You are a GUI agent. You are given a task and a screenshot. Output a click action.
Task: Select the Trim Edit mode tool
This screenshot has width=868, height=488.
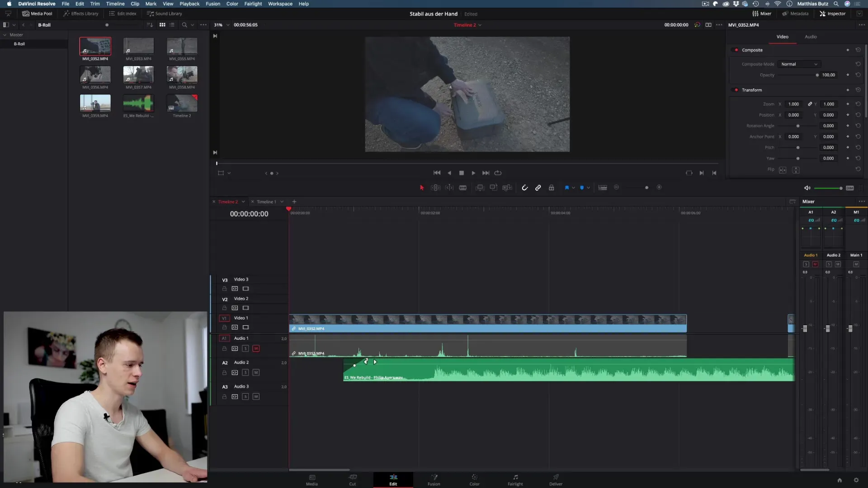435,188
